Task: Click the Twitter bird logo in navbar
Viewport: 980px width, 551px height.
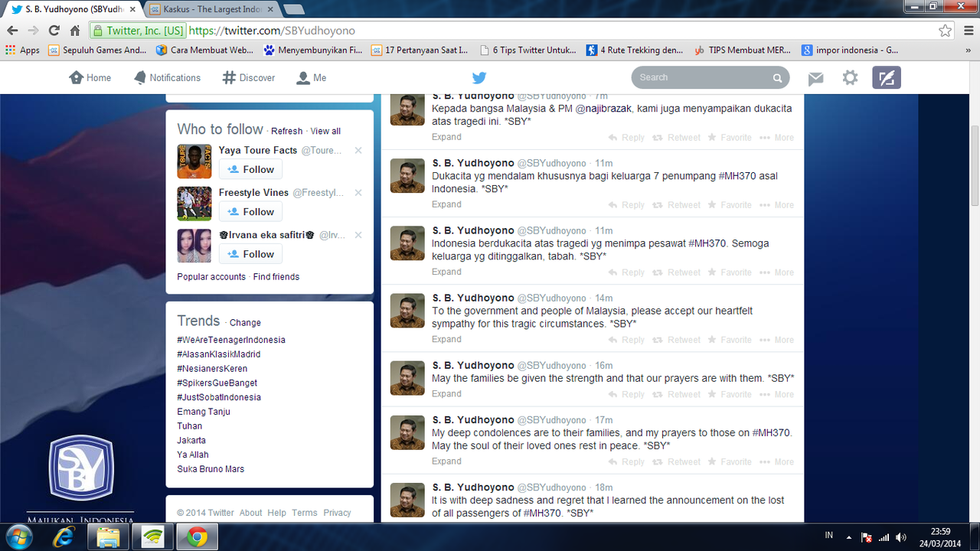Action: tap(479, 77)
